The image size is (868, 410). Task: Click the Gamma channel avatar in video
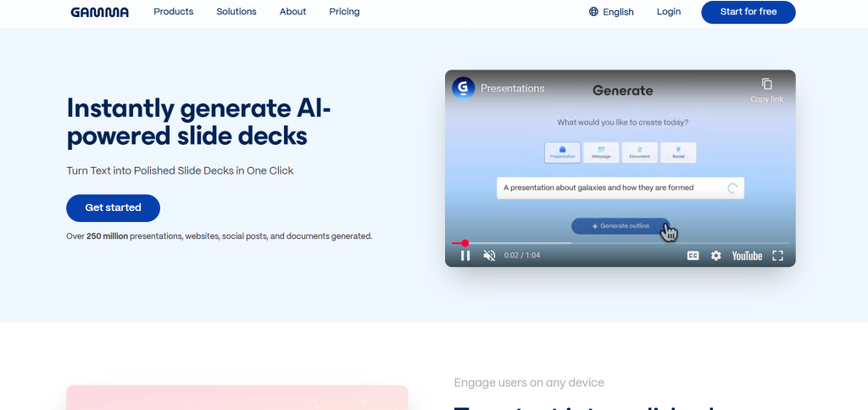point(463,88)
